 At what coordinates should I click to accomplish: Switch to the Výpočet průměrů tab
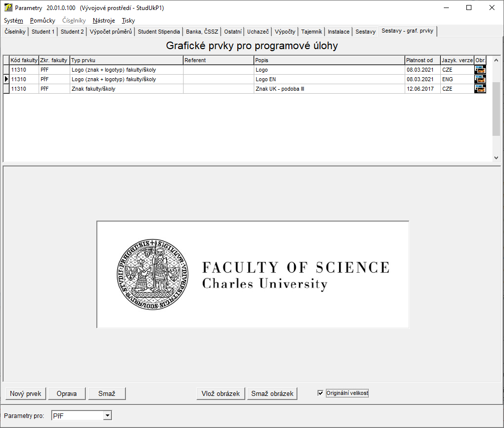pyautogui.click(x=110, y=32)
